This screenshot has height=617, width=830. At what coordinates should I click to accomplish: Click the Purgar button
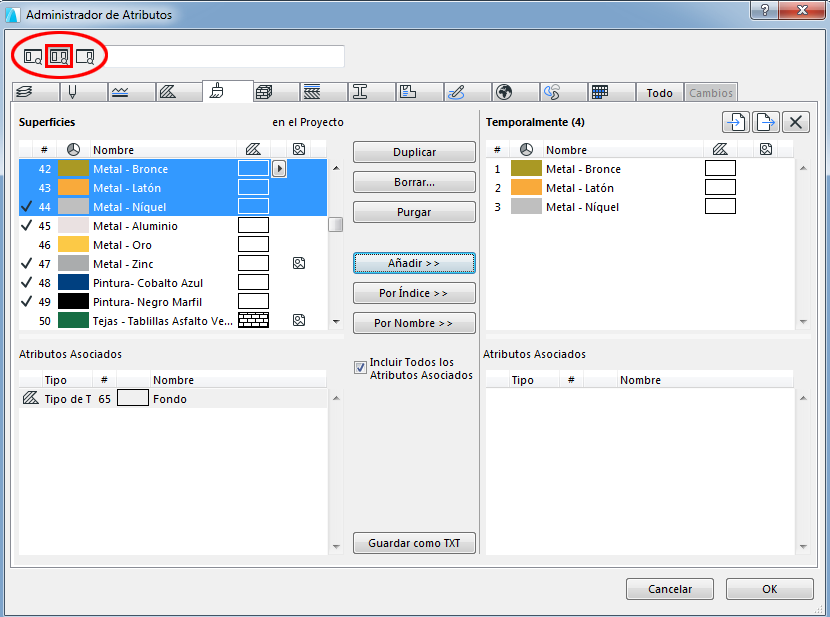click(x=414, y=212)
